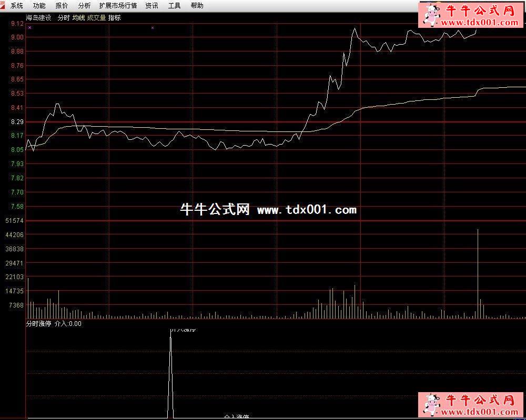Click the 9.12 top price label
Viewport: 526px width, 420px height.
(x=17, y=24)
